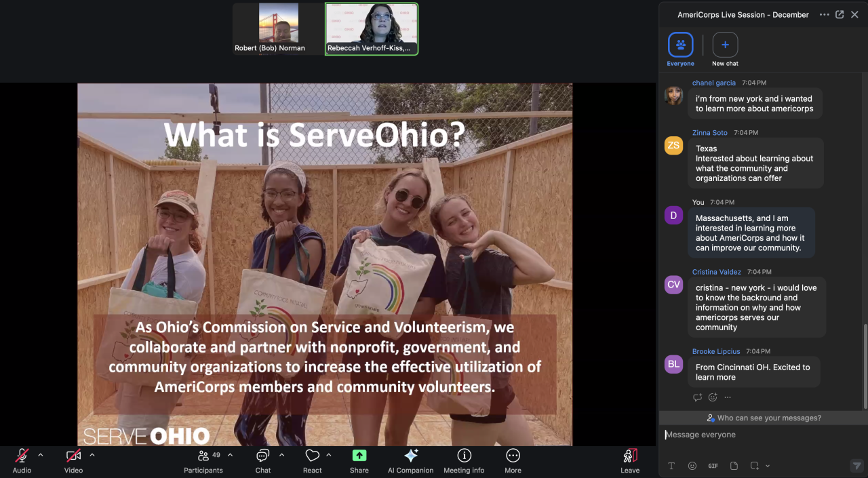Click the screenshot capture icon
This screenshot has width=868, height=478.
click(x=754, y=466)
